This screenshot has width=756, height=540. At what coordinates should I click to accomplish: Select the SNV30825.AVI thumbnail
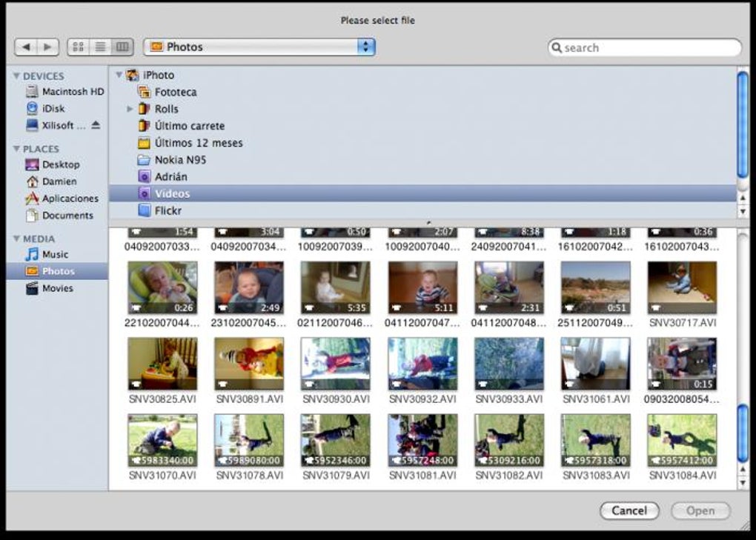[162, 364]
